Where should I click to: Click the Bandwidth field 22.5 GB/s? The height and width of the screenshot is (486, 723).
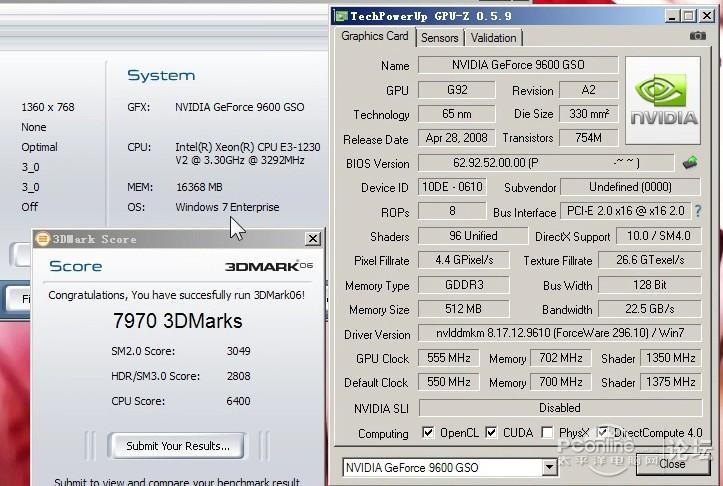[650, 308]
